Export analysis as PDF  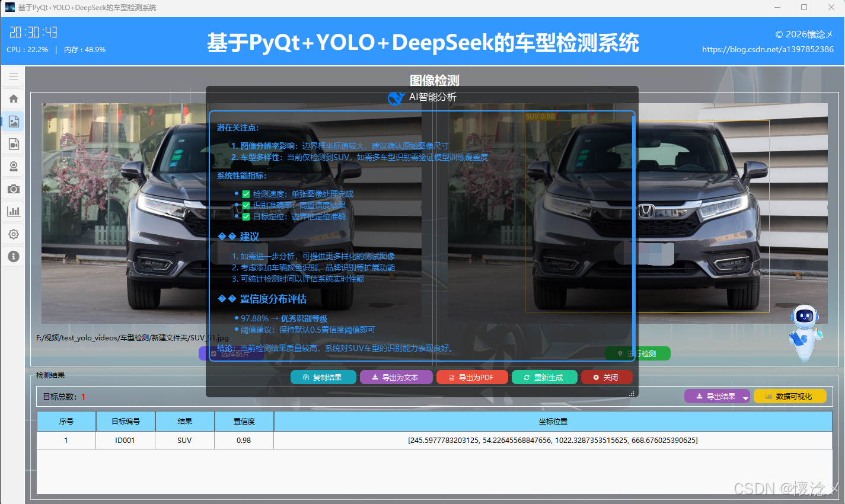click(473, 377)
